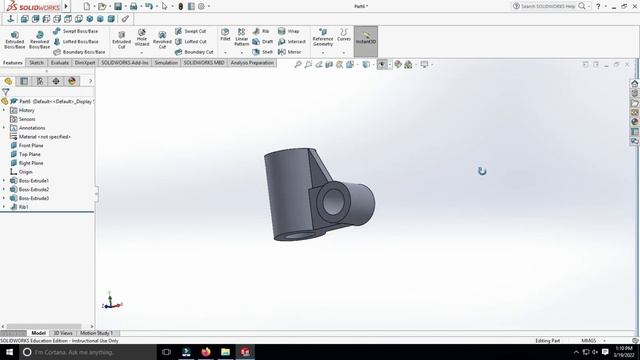Viewport: 640px width, 360px height.
Task: Open Appearances tab in task pane
Action: click(x=634, y=122)
